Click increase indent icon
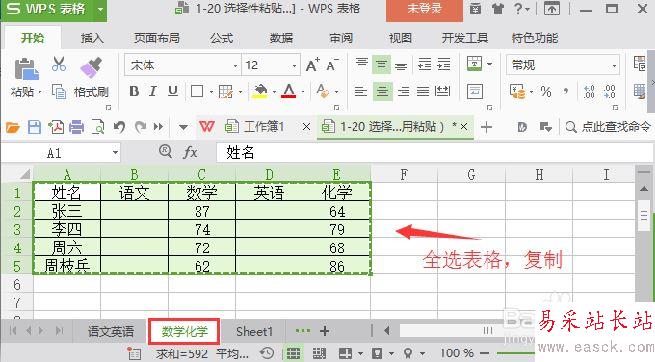The width and height of the screenshot is (655, 362). point(443,64)
